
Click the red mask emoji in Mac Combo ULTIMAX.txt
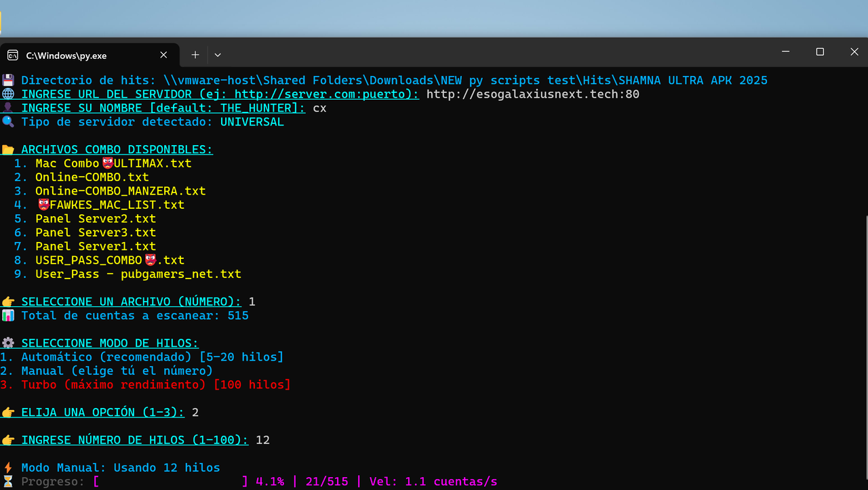[107, 163]
